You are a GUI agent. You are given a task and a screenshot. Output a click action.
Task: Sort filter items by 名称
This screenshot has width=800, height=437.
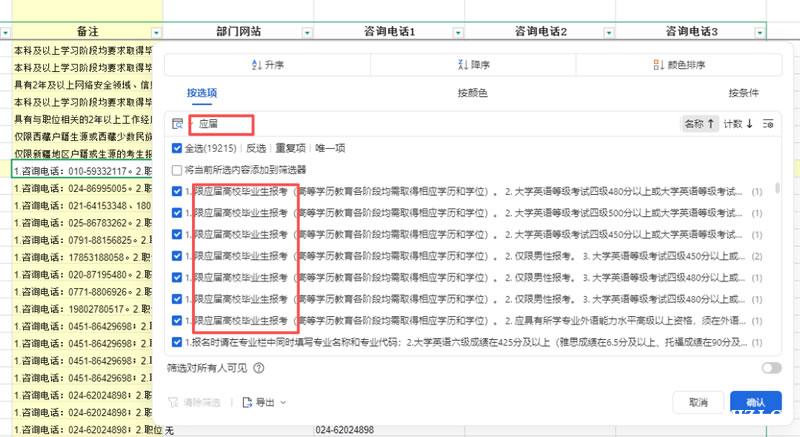699,124
